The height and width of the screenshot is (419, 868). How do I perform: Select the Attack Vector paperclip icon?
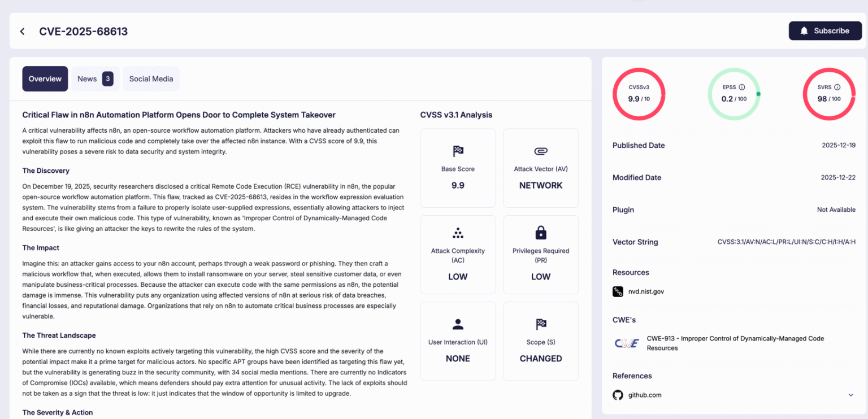pos(540,151)
